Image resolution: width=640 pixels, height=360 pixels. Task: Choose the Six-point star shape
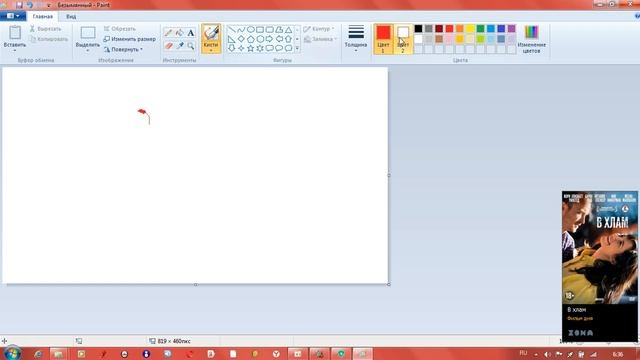tap(260, 48)
